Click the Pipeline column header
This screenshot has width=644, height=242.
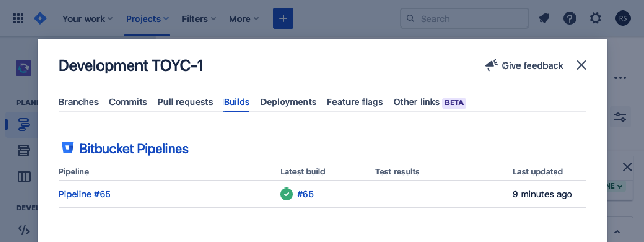click(74, 172)
